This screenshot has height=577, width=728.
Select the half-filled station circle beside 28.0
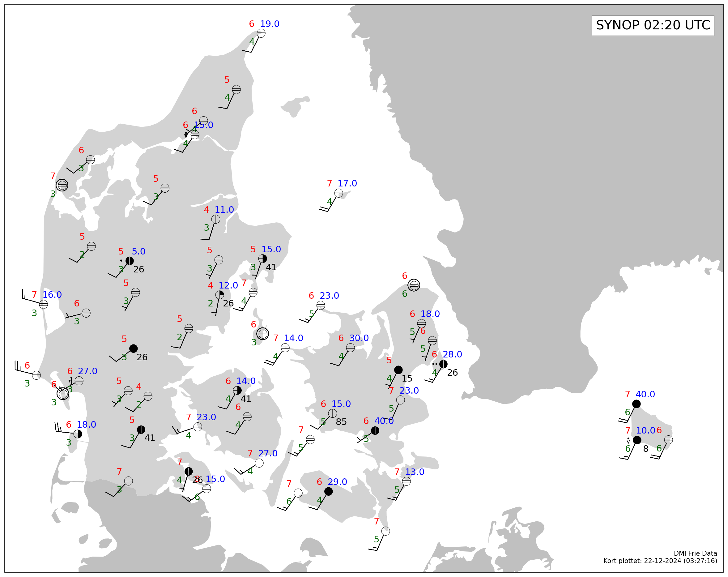[x=443, y=364]
